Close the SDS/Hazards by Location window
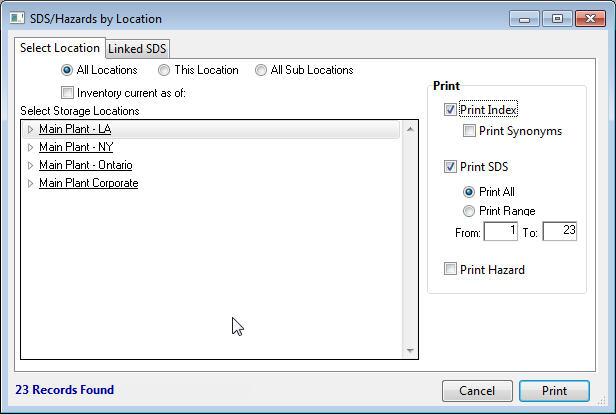Viewport: 616px width, 414px height. [590, 18]
